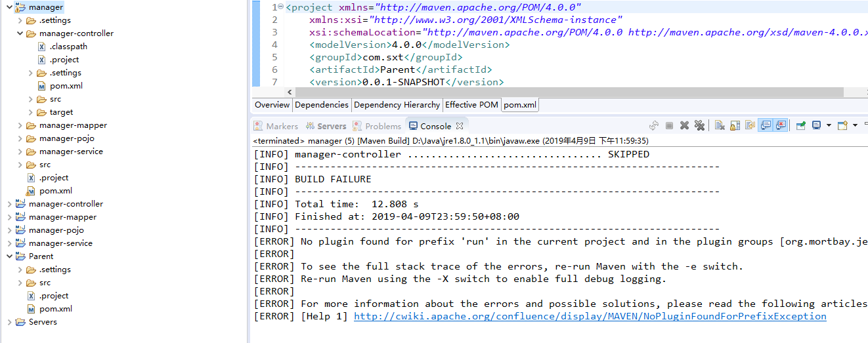Click the Parent project icon

coord(20,256)
